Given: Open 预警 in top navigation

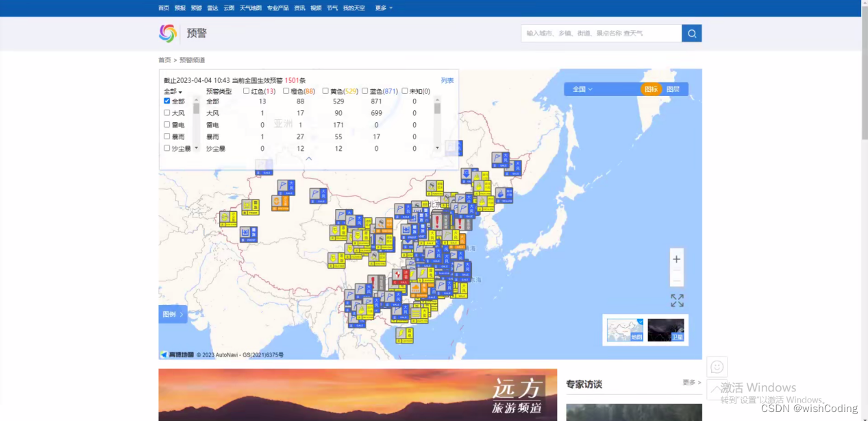Looking at the screenshot, I should click(197, 8).
